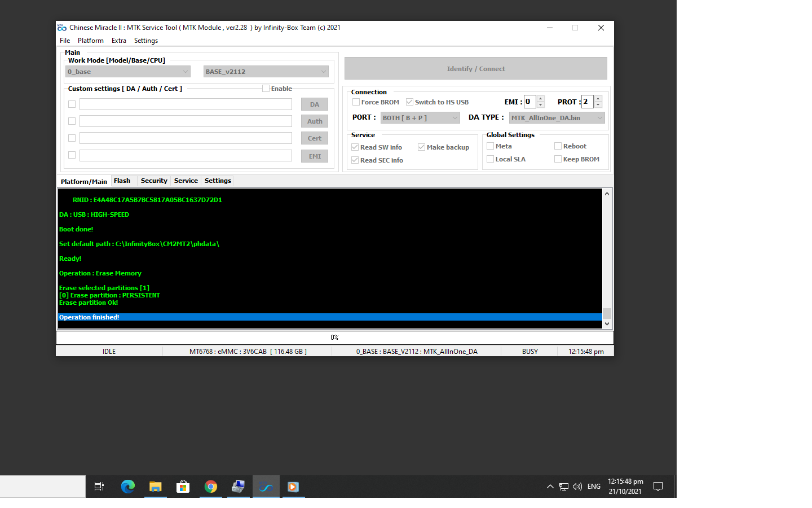Show hidden system tray icons

(550, 487)
